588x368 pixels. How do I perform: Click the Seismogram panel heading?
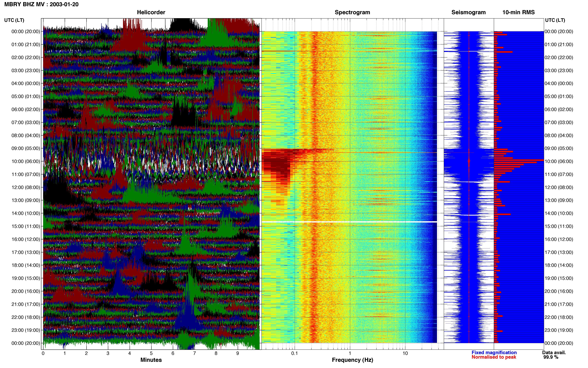468,12
